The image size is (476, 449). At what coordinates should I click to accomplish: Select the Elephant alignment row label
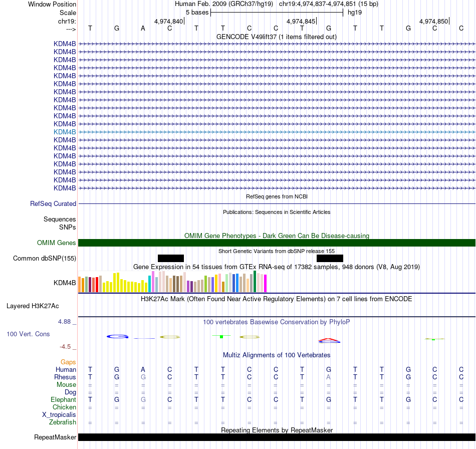click(x=64, y=399)
